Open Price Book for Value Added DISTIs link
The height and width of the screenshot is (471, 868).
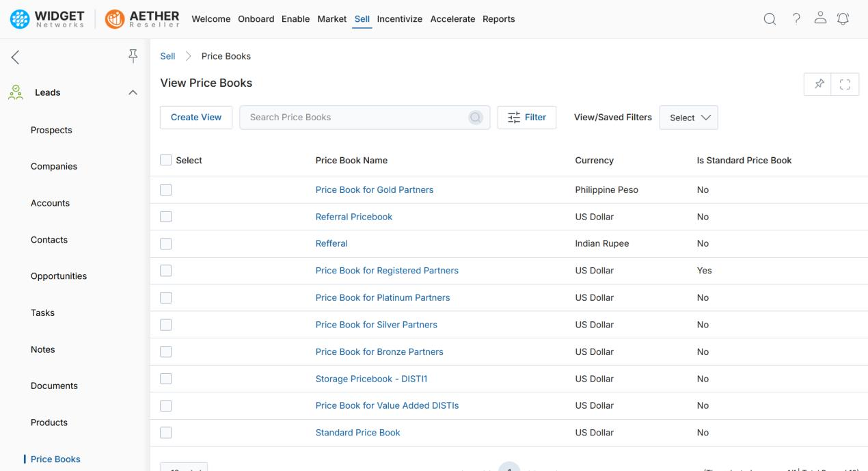[x=387, y=405]
